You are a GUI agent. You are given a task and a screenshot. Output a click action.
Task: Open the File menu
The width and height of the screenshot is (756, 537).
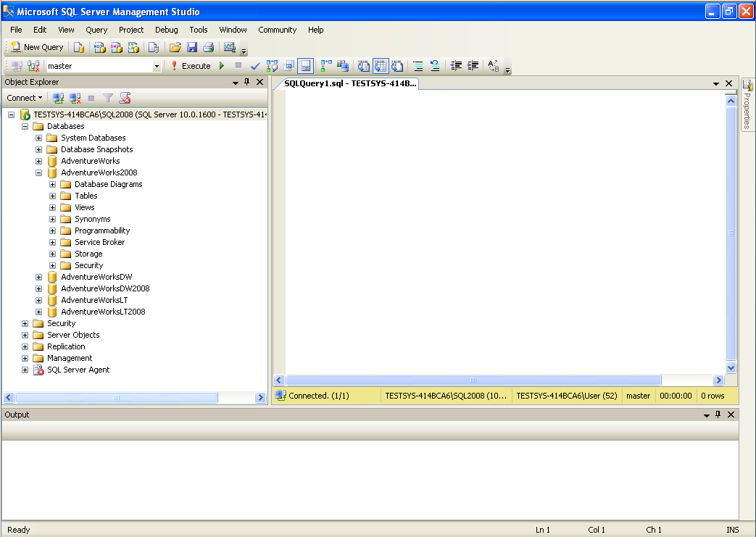[x=16, y=30]
